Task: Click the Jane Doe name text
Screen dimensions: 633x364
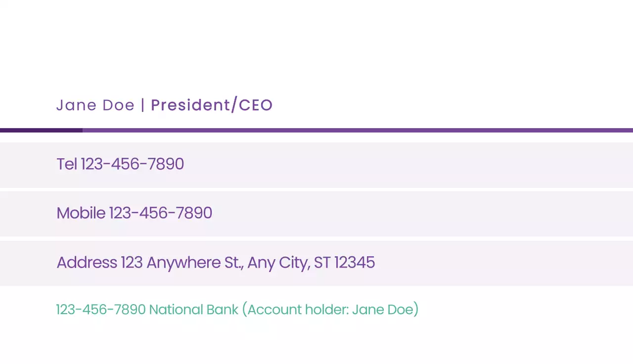Action: click(95, 105)
